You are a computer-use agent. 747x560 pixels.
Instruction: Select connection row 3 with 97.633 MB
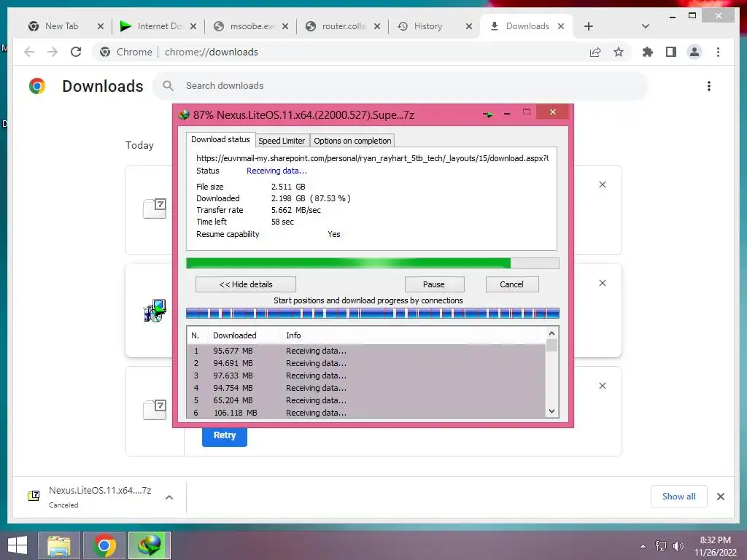click(366, 376)
